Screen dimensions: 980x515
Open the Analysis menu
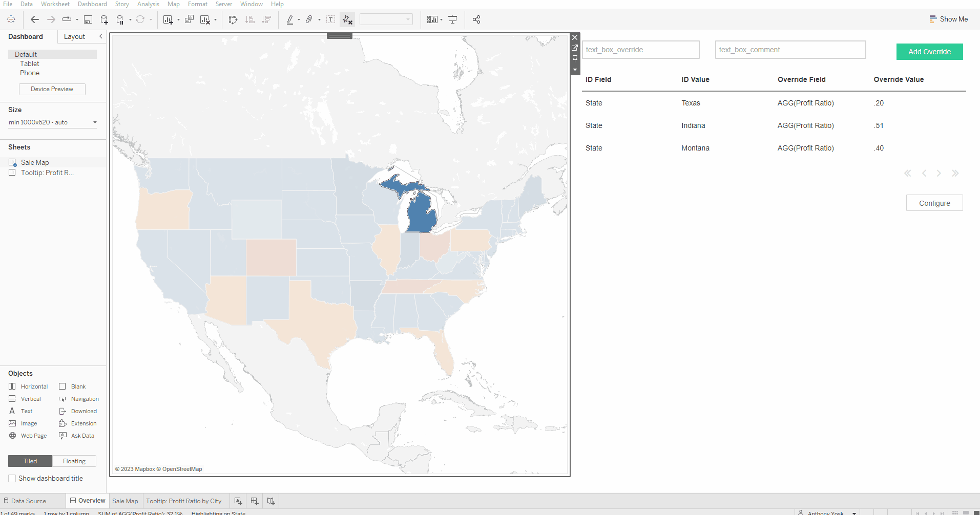(148, 4)
